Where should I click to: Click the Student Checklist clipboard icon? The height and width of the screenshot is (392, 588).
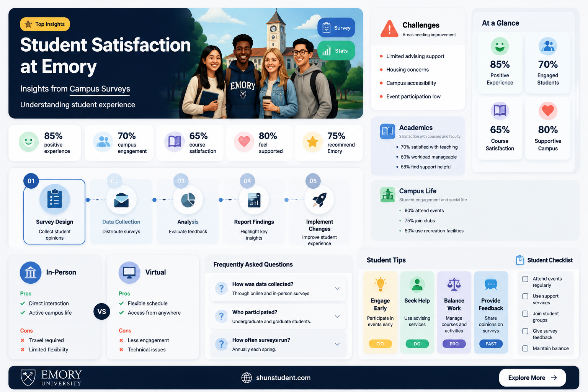point(520,260)
